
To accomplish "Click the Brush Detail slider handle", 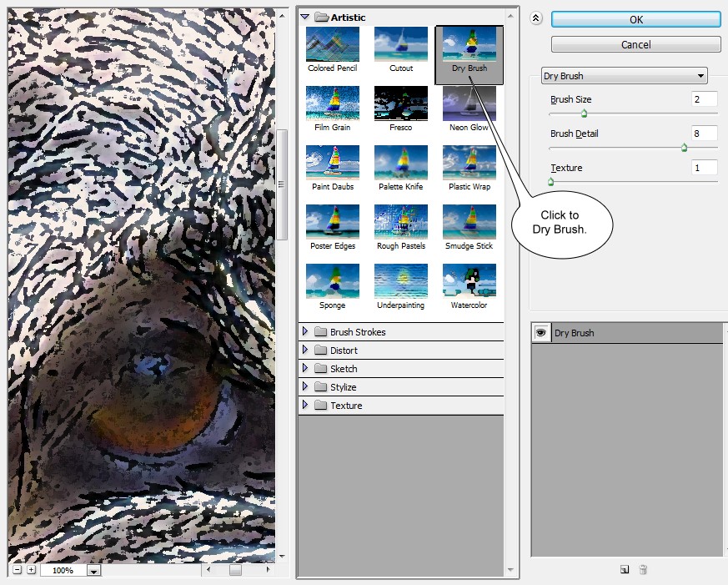I will 684,148.
